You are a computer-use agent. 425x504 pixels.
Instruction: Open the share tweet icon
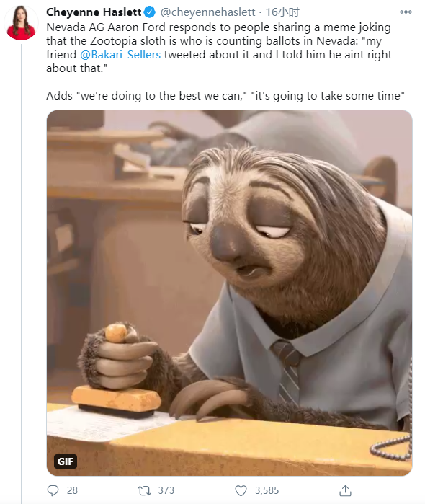pyautogui.click(x=345, y=490)
